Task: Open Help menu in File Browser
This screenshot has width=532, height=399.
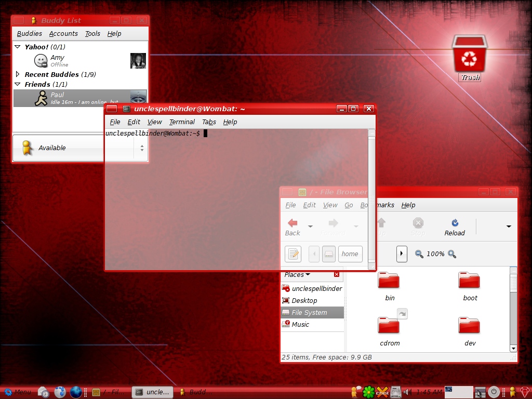Action: 408,205
